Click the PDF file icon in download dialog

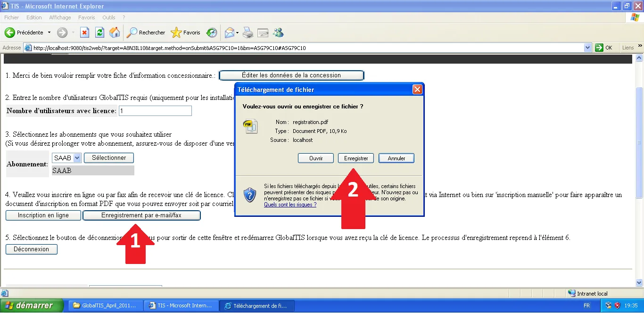tap(250, 126)
